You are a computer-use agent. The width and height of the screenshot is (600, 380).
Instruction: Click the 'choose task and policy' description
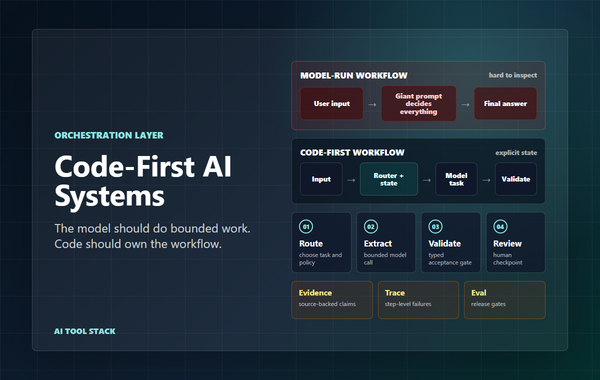[x=320, y=259]
